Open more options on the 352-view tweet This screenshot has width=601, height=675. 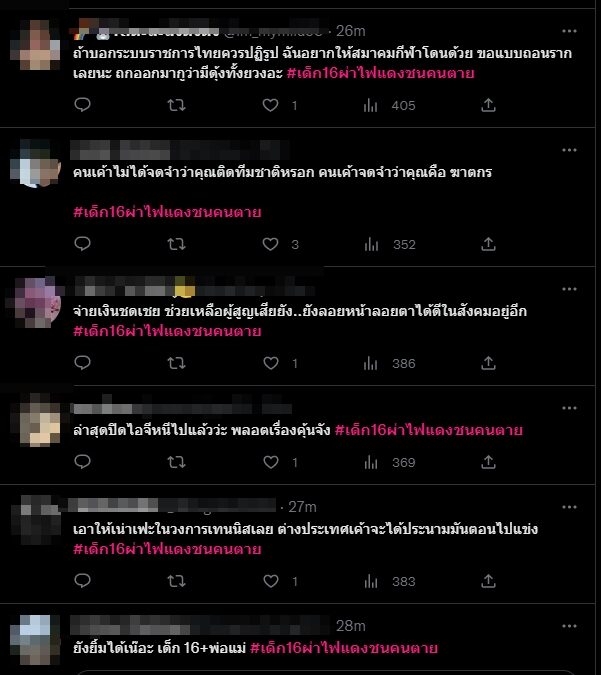coord(569,150)
